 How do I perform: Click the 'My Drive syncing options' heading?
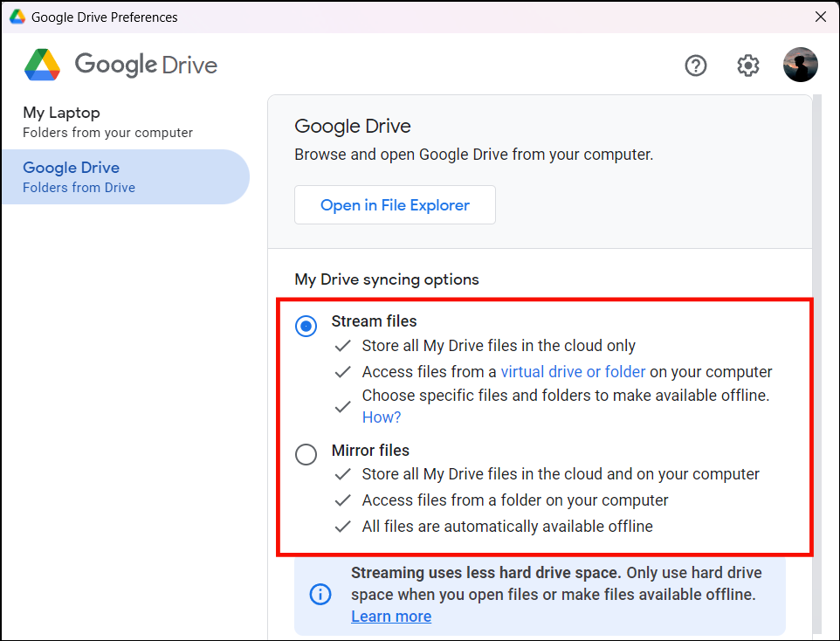tap(387, 279)
